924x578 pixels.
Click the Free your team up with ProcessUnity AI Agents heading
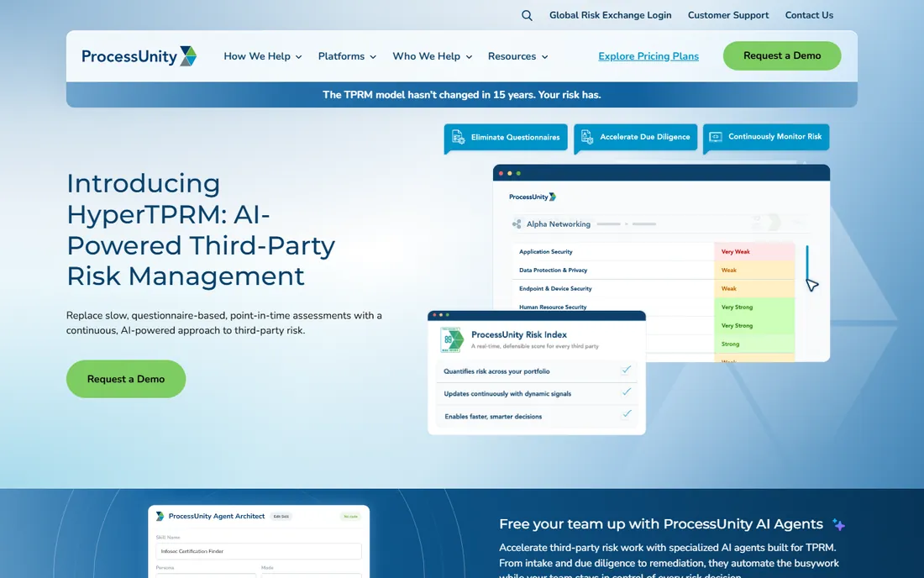660,524
